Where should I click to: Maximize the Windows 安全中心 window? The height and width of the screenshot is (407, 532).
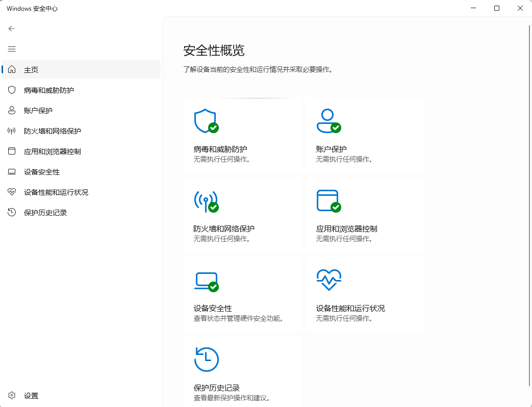click(x=497, y=8)
